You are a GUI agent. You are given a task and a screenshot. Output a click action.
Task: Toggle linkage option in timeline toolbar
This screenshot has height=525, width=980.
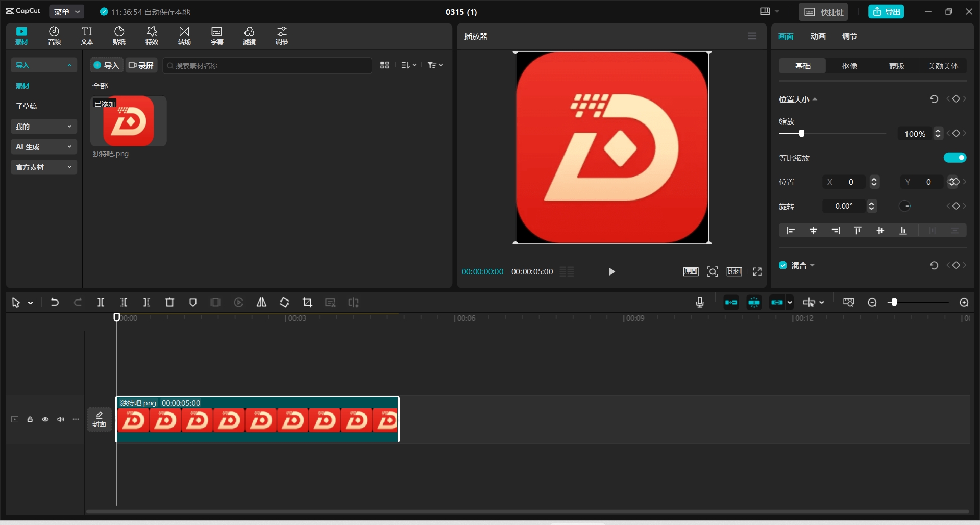click(x=777, y=303)
